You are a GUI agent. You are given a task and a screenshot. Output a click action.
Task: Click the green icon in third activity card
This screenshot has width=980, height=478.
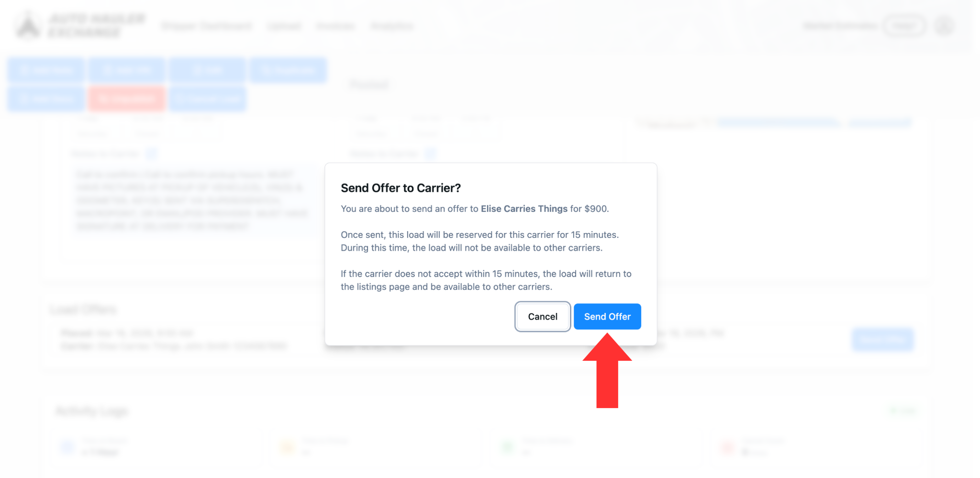click(x=507, y=447)
